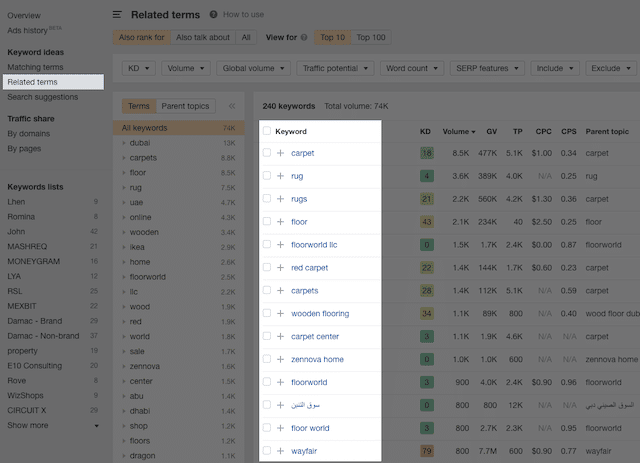Toggle the select-all Keyword header checkbox
640x463 pixels.
(267, 131)
